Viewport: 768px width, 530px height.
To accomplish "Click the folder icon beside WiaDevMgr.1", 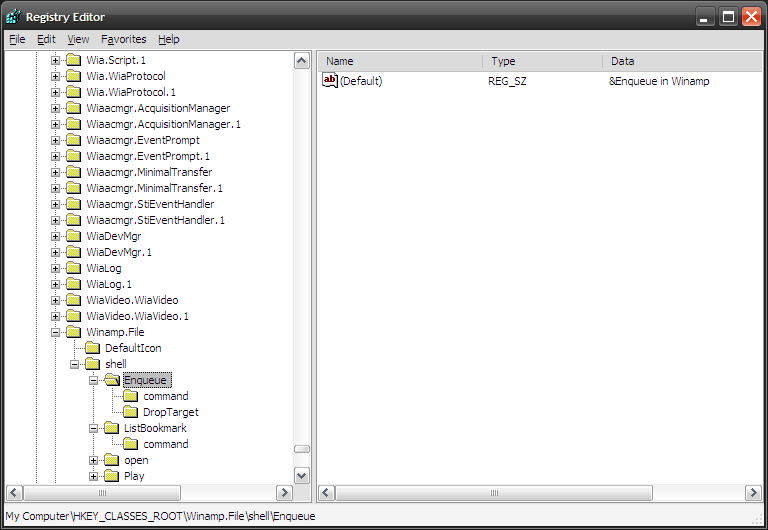I will (73, 252).
